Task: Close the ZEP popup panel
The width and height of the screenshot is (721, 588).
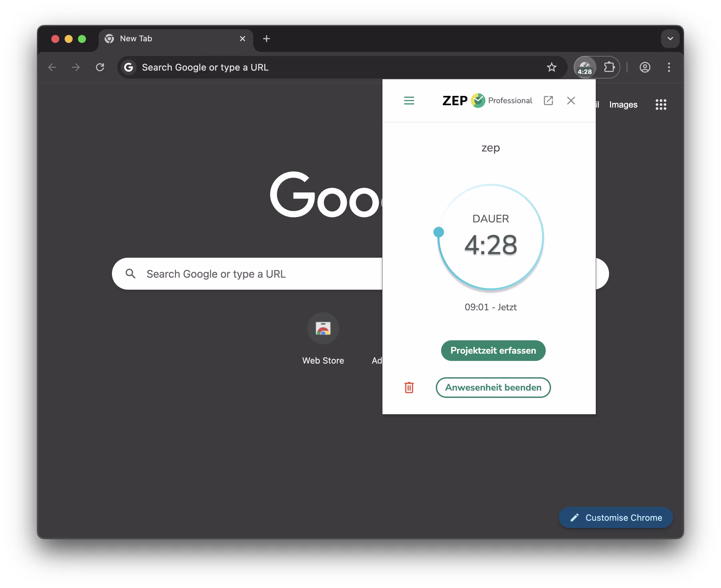Action: point(571,101)
